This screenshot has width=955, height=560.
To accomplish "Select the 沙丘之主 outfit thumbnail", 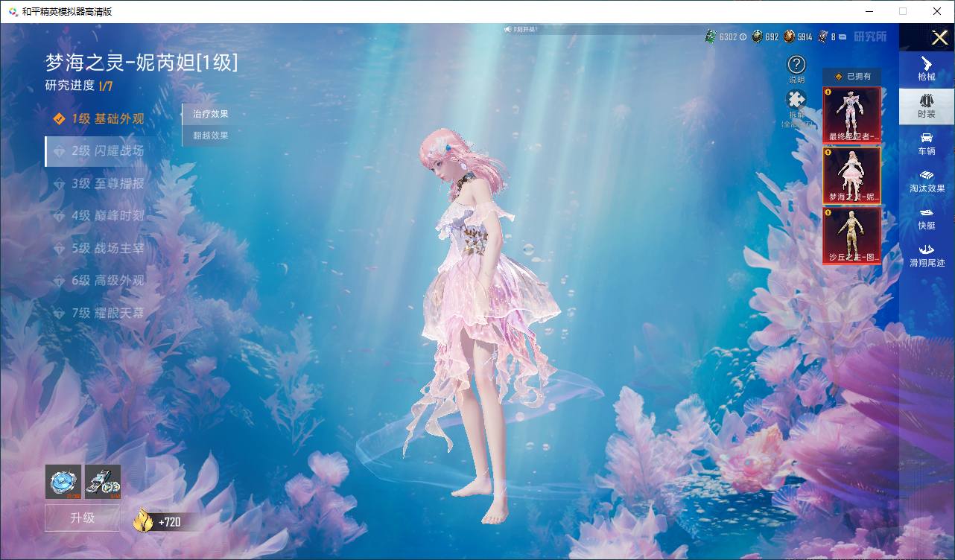I will [851, 235].
